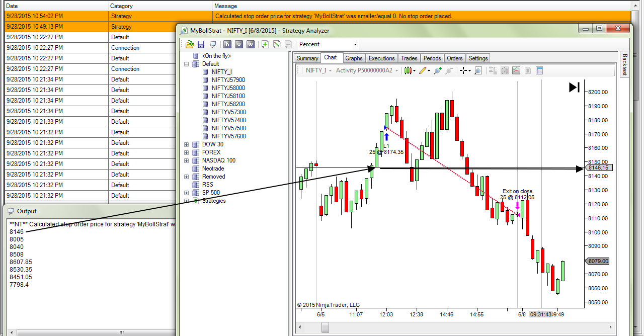The width and height of the screenshot is (644, 336).
Task: Click the zoom in magnifier icon
Action: [438, 70]
